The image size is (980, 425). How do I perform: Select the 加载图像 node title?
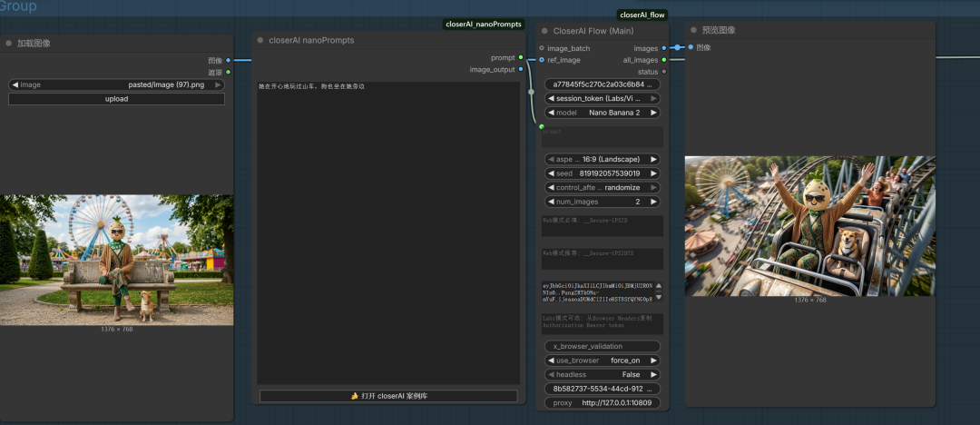coord(34,44)
